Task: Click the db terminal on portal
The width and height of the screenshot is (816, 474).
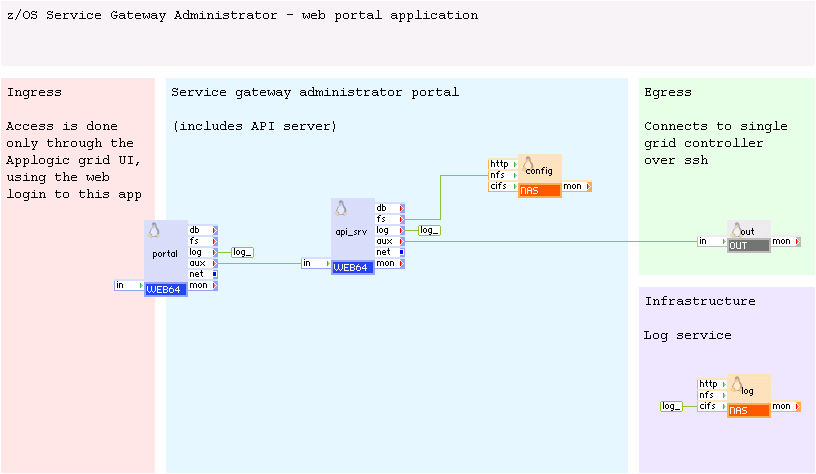Action: click(x=202, y=230)
